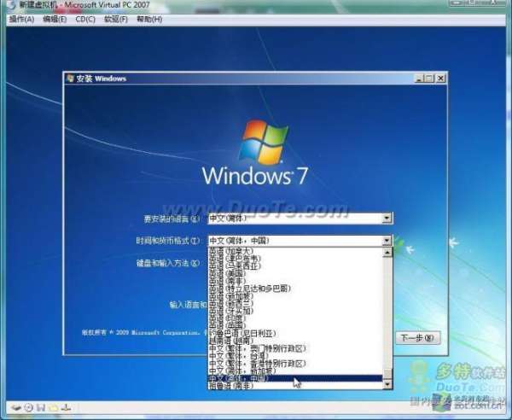Select 英语(牙买加) from the list

click(295, 311)
